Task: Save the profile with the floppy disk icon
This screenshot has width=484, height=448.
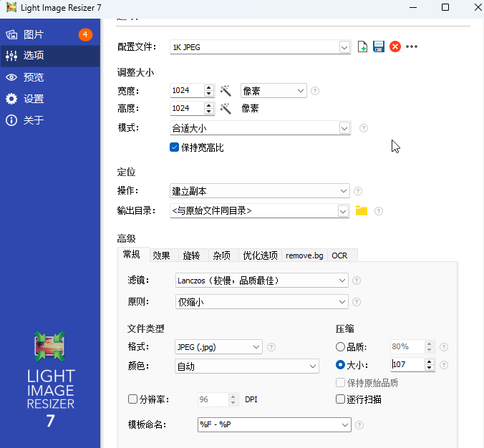Action: coord(379,47)
